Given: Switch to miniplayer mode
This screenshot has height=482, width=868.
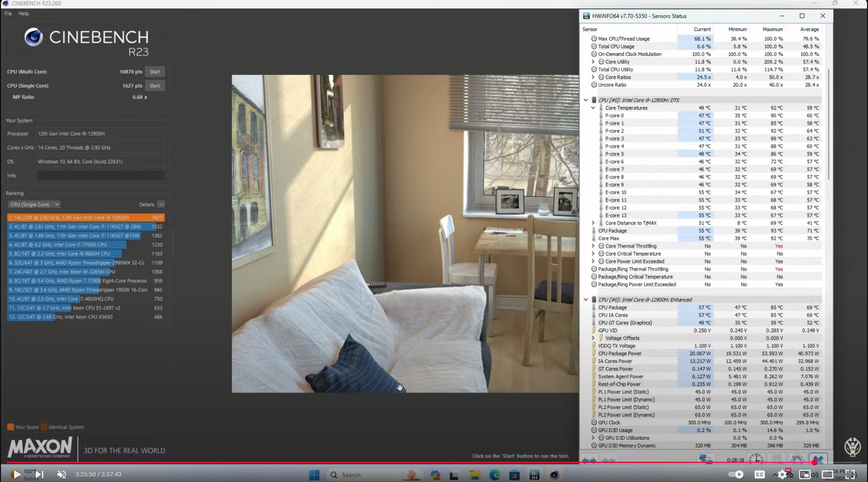Looking at the screenshot, I should (805, 474).
